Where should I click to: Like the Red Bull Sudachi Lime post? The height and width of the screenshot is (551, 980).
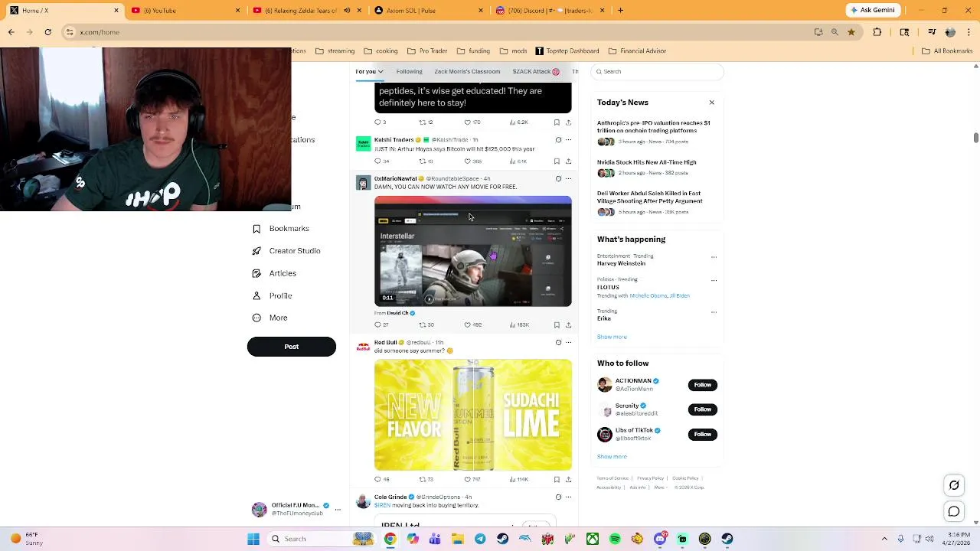click(468, 479)
